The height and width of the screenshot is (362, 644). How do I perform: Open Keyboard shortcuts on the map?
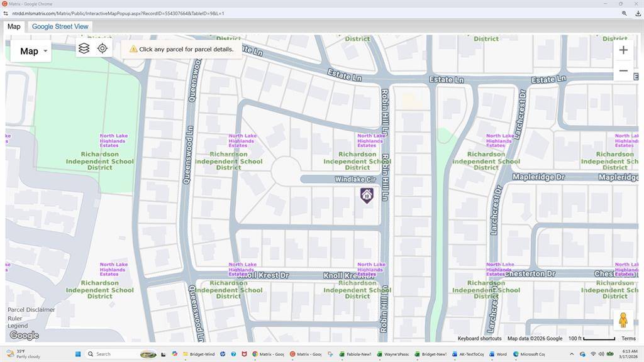[x=479, y=339]
